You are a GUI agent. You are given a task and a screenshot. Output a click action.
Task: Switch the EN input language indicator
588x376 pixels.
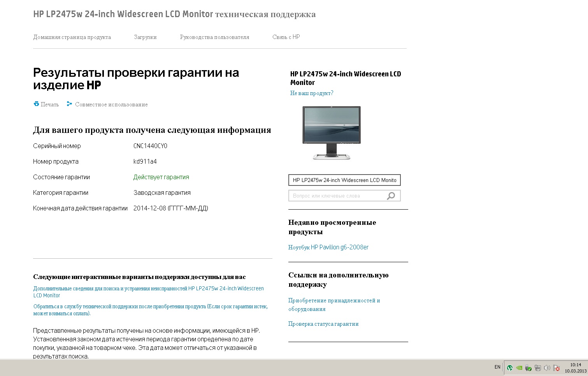[497, 367]
